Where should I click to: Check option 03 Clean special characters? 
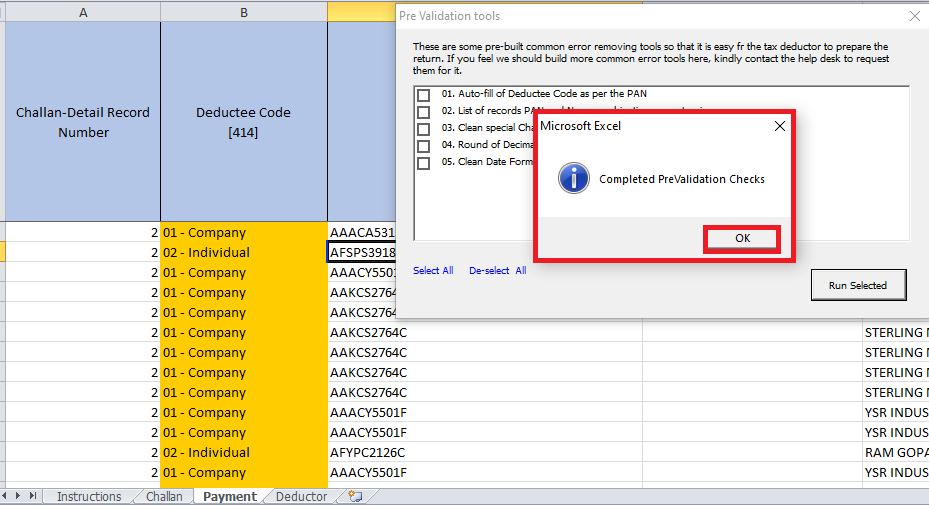[x=424, y=128]
